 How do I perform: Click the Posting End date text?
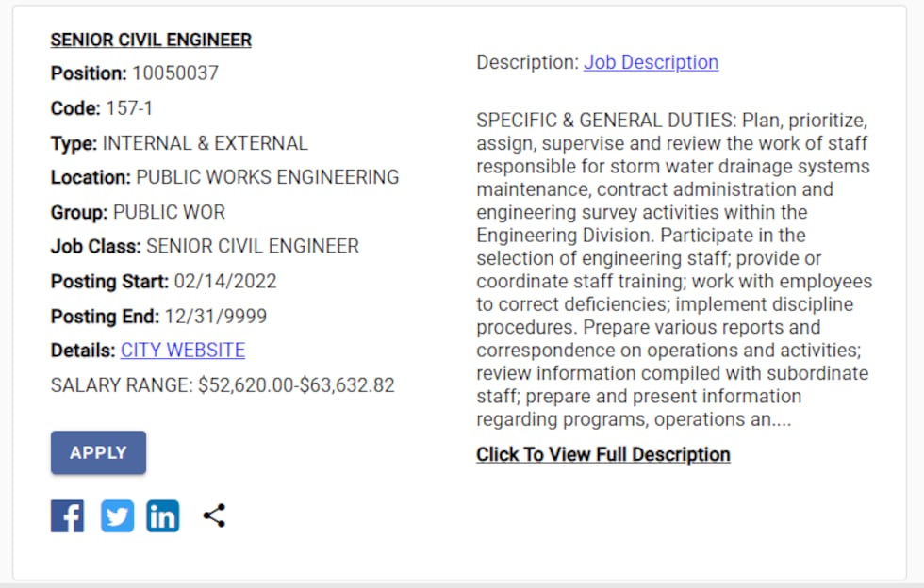tap(157, 316)
